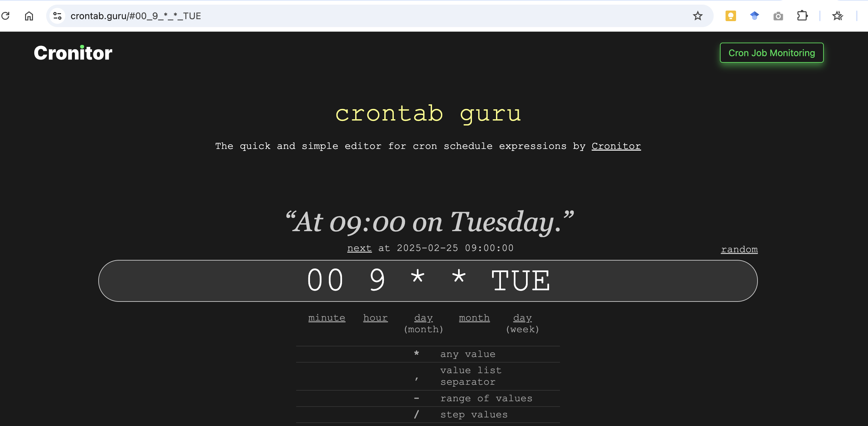This screenshot has height=426, width=868.
Task: Click the 'next' link to see next run
Action: point(359,247)
